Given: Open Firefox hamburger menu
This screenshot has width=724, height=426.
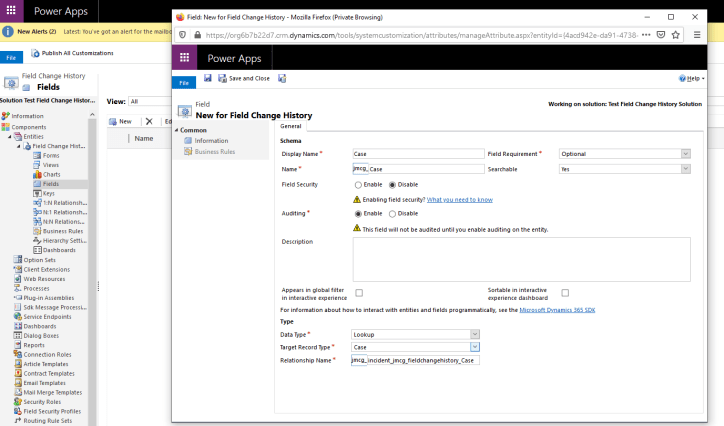Looking at the screenshot, I should [698, 34].
